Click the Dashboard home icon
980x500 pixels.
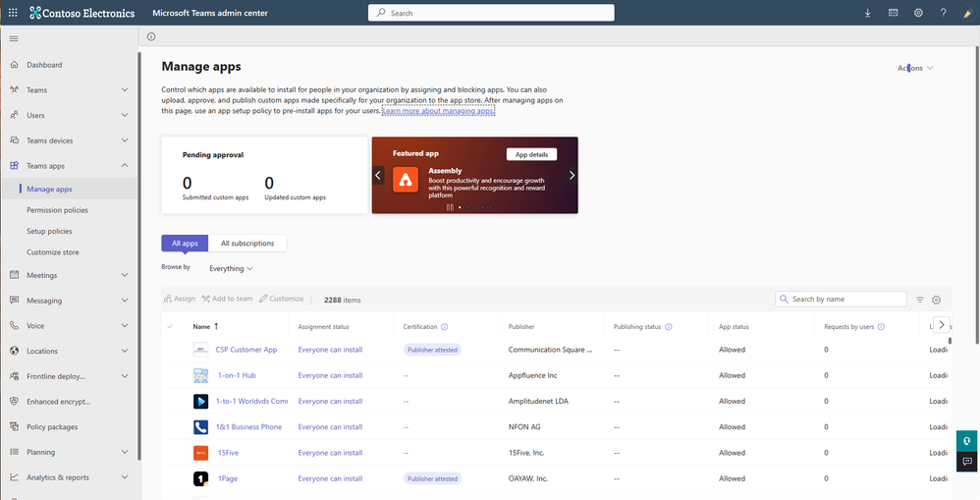click(x=15, y=65)
